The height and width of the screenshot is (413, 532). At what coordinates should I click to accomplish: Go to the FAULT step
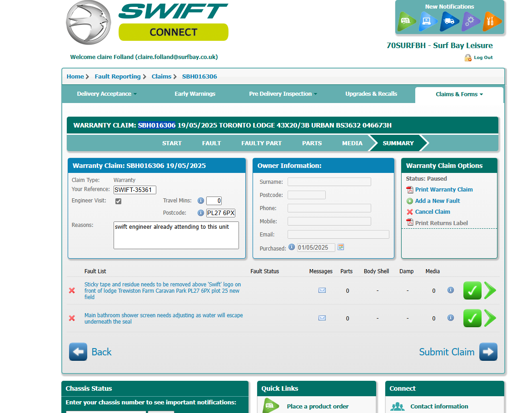pyautogui.click(x=211, y=143)
